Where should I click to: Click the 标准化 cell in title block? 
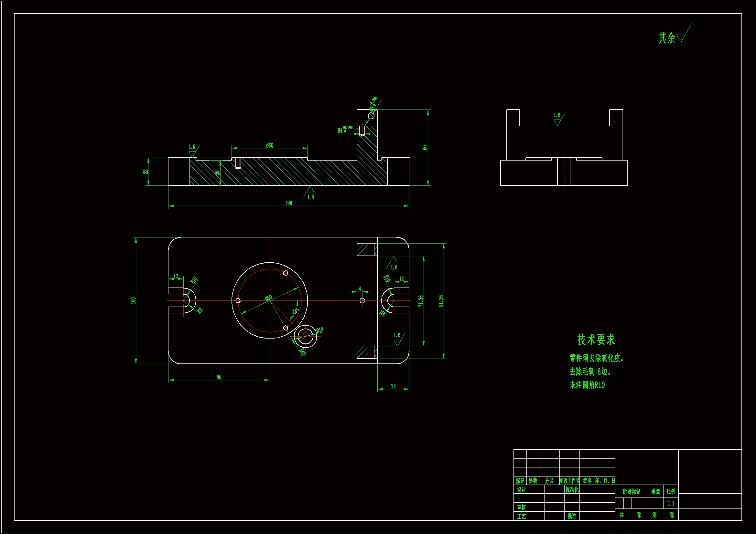pos(572,490)
